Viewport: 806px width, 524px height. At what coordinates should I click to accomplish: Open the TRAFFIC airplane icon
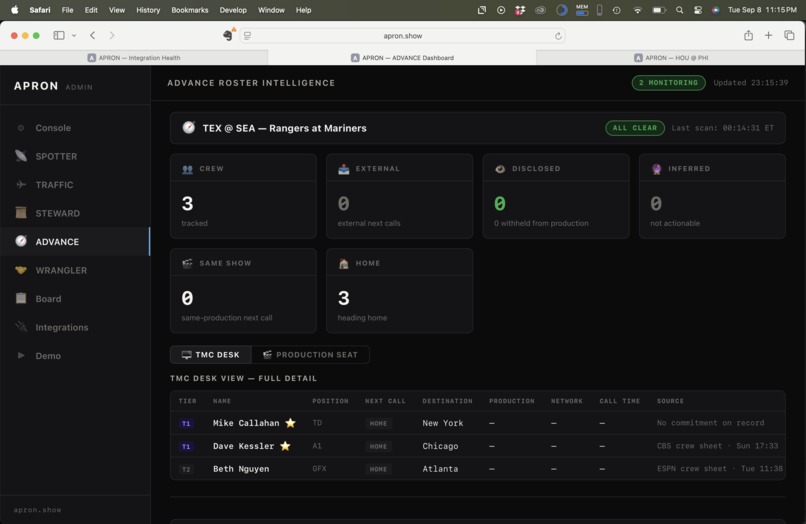pos(21,185)
